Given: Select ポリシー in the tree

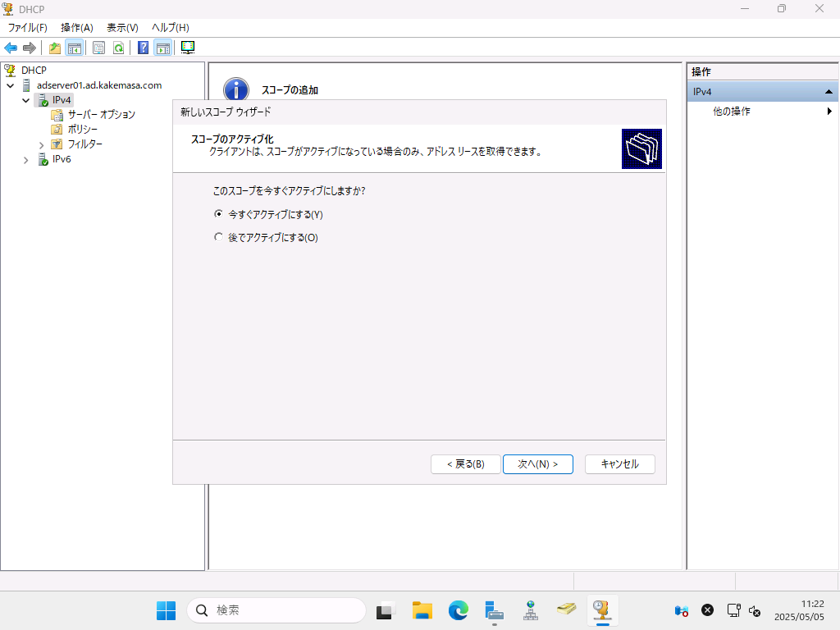Looking at the screenshot, I should [x=83, y=129].
